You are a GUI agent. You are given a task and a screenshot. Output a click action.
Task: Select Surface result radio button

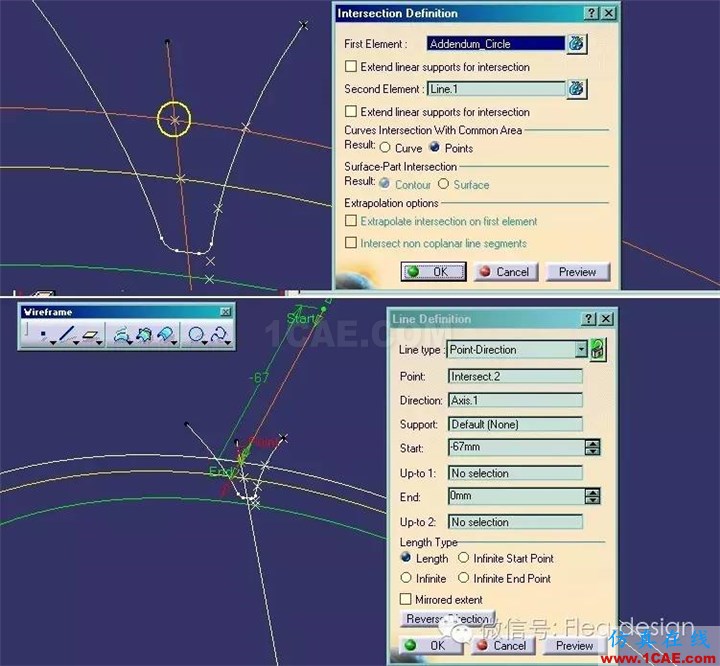443,184
